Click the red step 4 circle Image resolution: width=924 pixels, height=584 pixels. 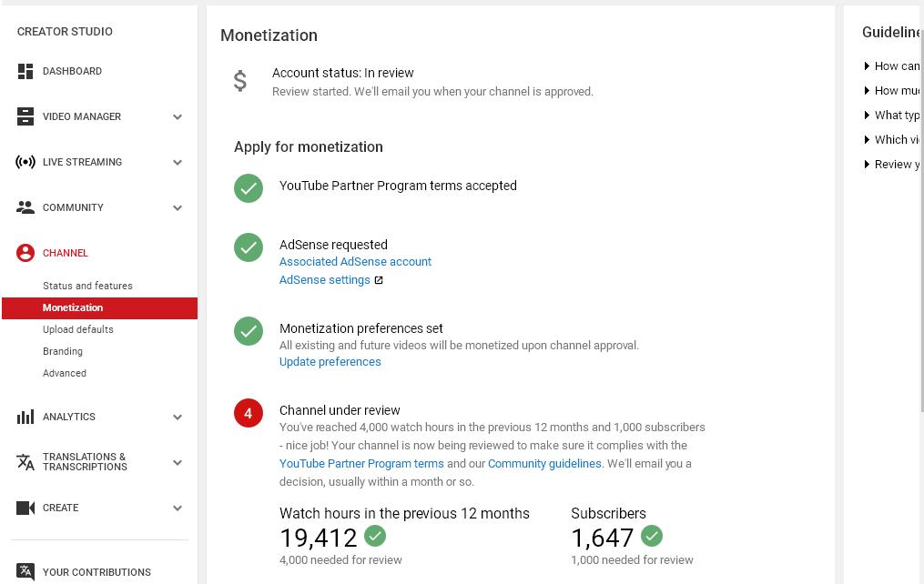coord(249,413)
